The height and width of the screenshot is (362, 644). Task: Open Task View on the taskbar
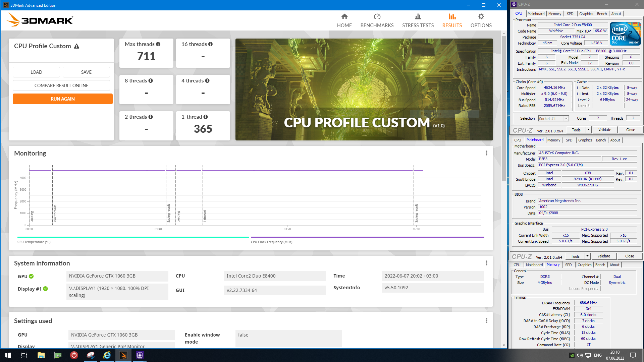pos(24,355)
